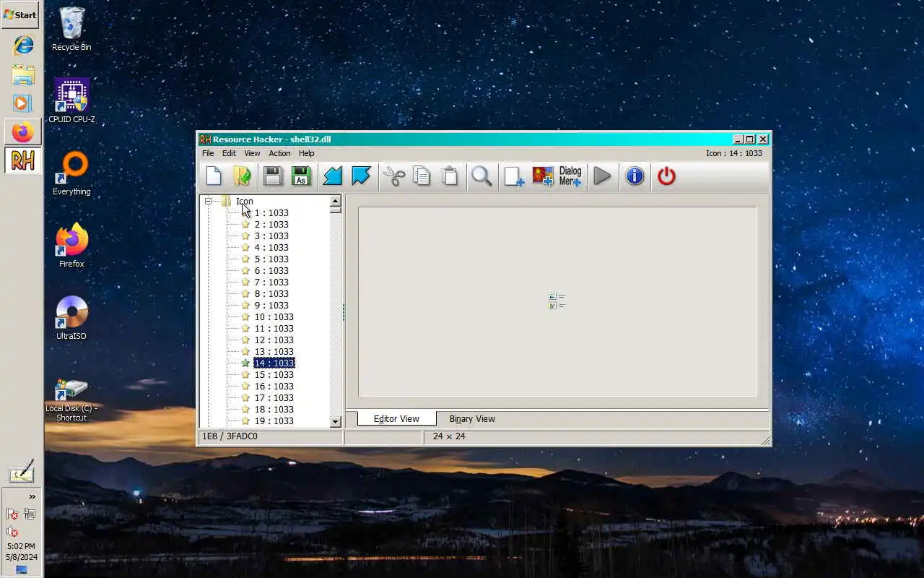Image resolution: width=924 pixels, height=578 pixels.
Task: Select tree item 5 : 1033
Action: click(x=271, y=259)
